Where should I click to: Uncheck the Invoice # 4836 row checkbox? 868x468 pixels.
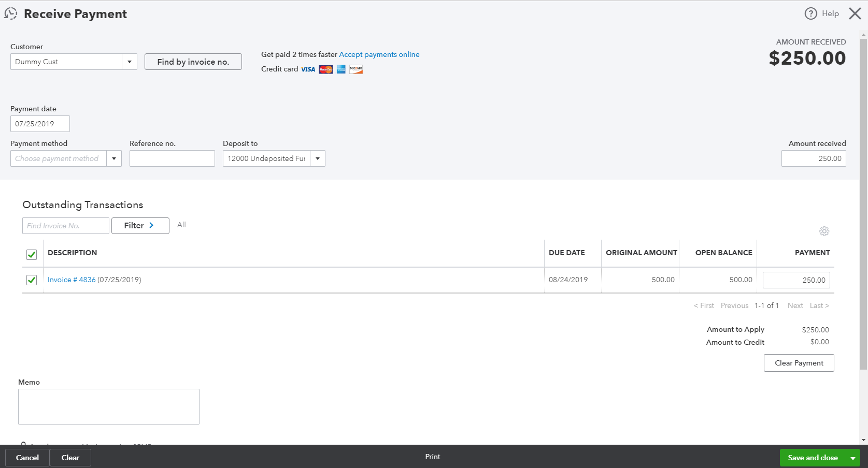click(32, 280)
